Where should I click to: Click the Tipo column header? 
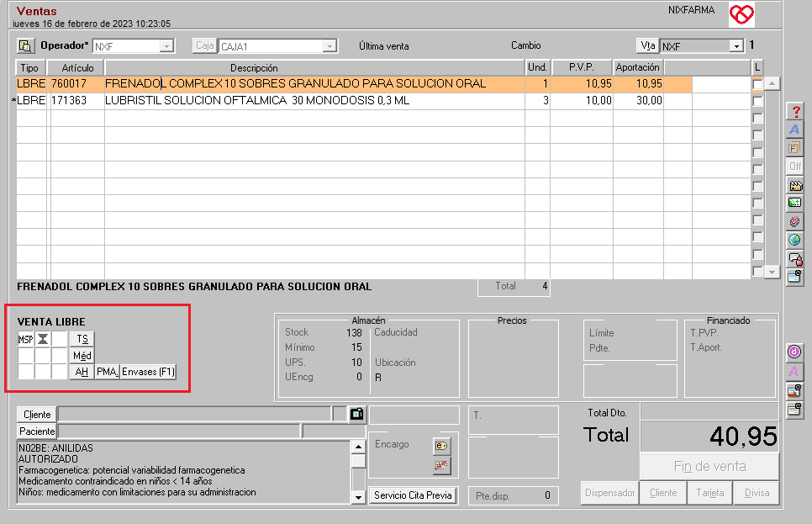(29, 68)
